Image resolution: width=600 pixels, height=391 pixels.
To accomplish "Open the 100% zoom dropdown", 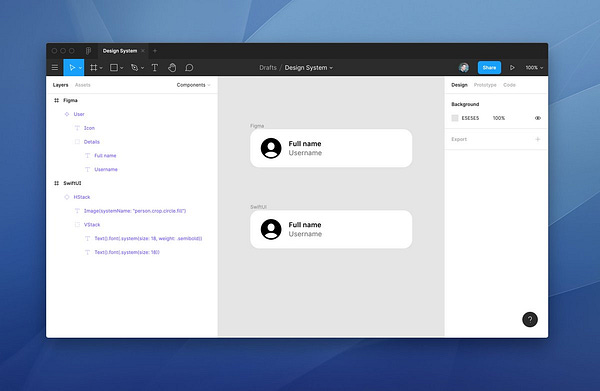I will (x=534, y=68).
